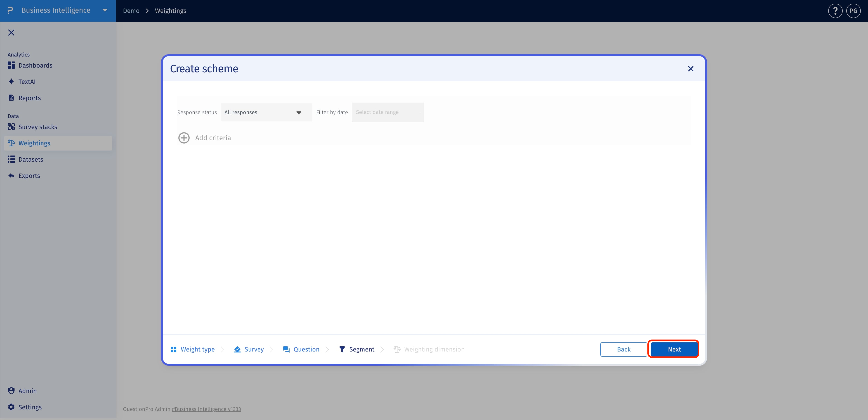868x420 pixels.
Task: Click the Exports arrow icon
Action: pyautogui.click(x=12, y=176)
